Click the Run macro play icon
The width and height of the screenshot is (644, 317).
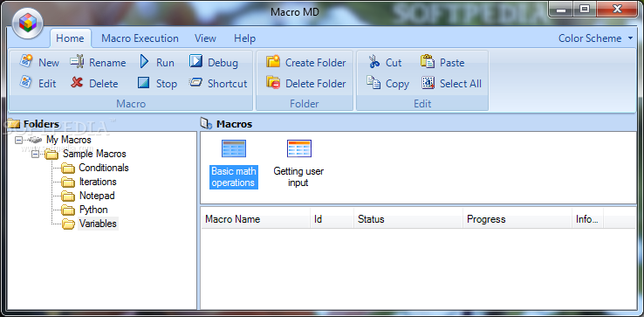click(144, 62)
